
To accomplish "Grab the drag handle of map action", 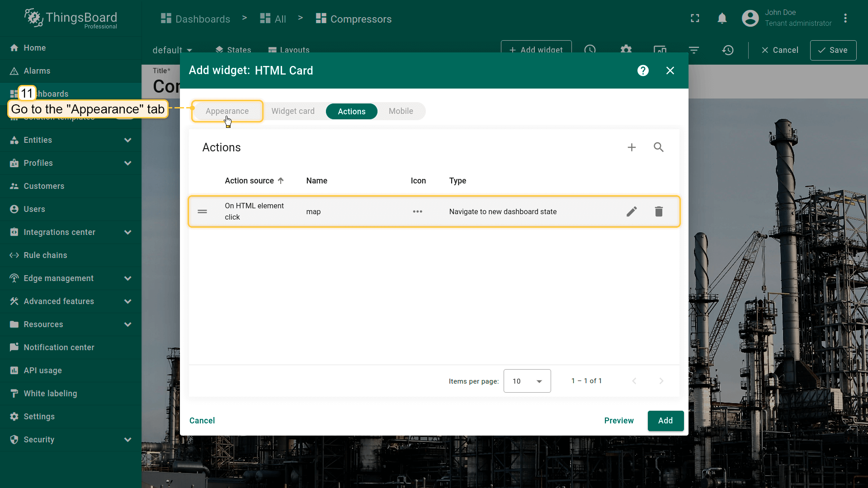I will (x=202, y=211).
